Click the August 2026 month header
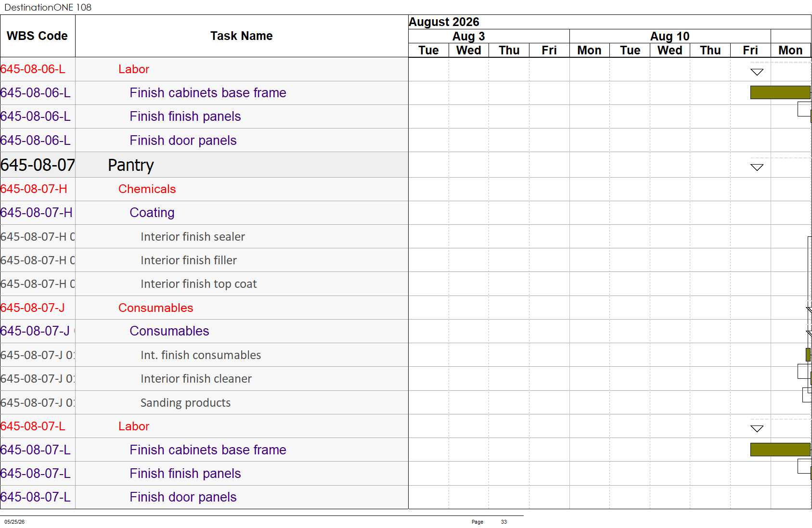 444,22
